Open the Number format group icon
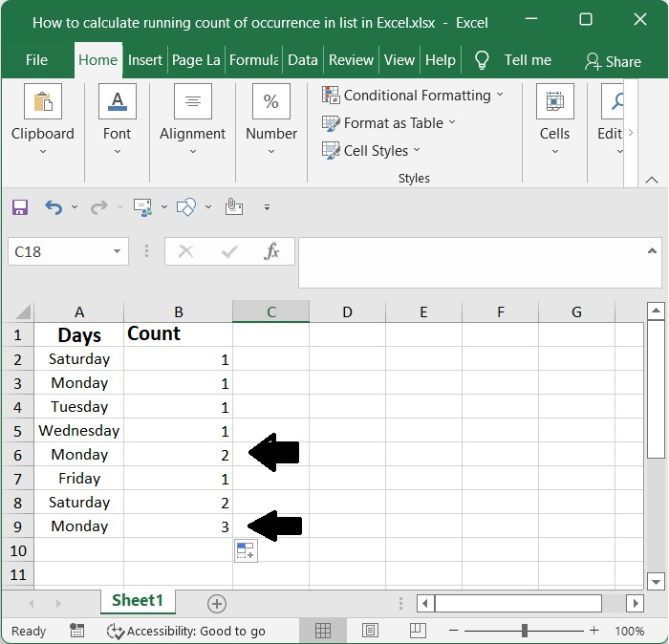Screen dimensions: 669x644 [270, 101]
